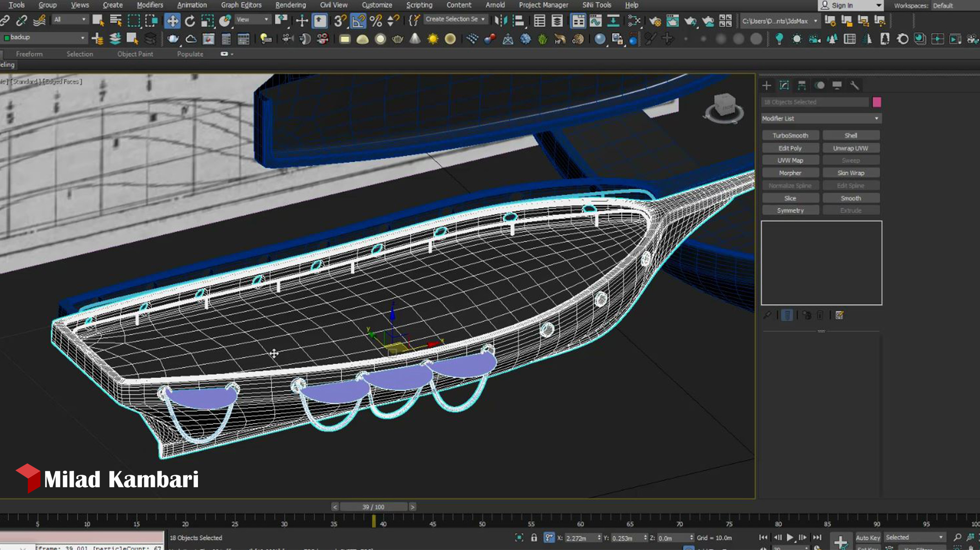980x550 pixels.
Task: Open the Rendering menu
Action: pyautogui.click(x=290, y=5)
